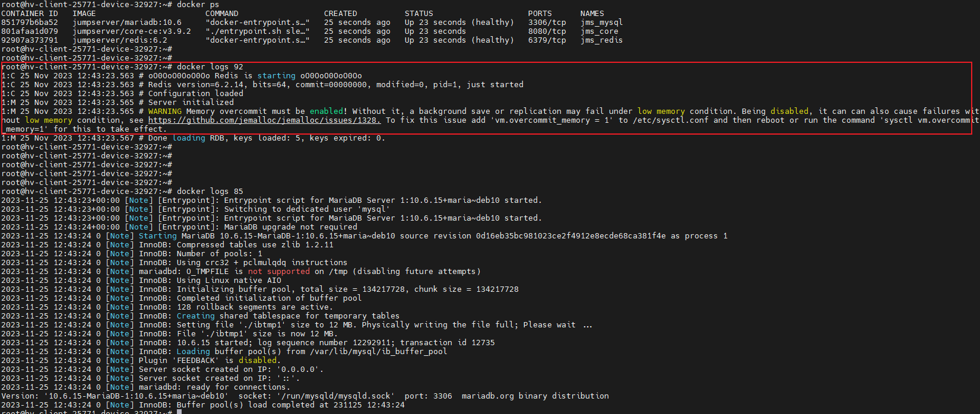The height and width of the screenshot is (414, 980).
Task: Select 'transaction id 12735' text
Action: point(448,343)
